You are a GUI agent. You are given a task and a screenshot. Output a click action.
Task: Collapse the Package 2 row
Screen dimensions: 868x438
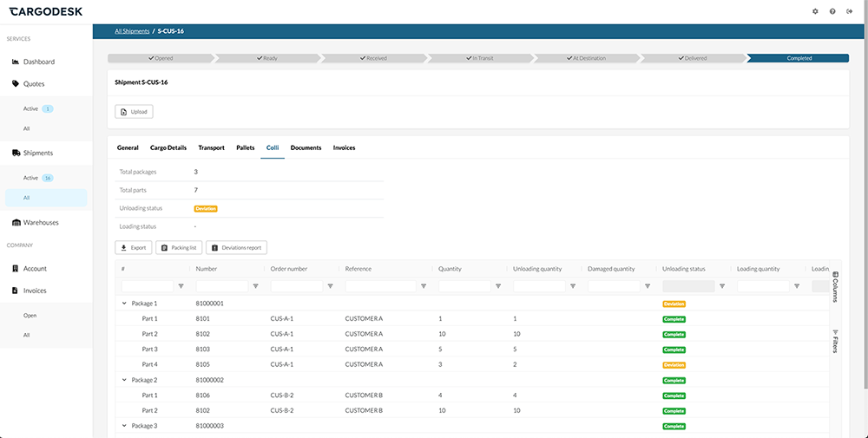pyautogui.click(x=124, y=380)
